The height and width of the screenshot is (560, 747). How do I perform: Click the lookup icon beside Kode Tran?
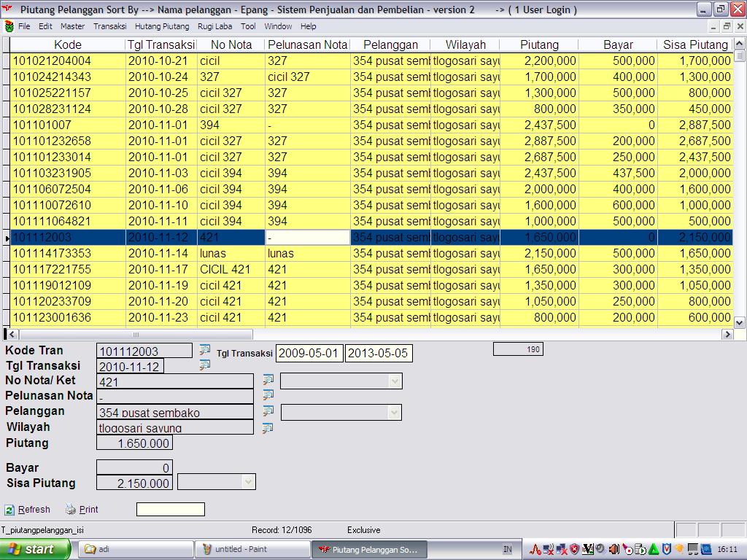point(204,350)
